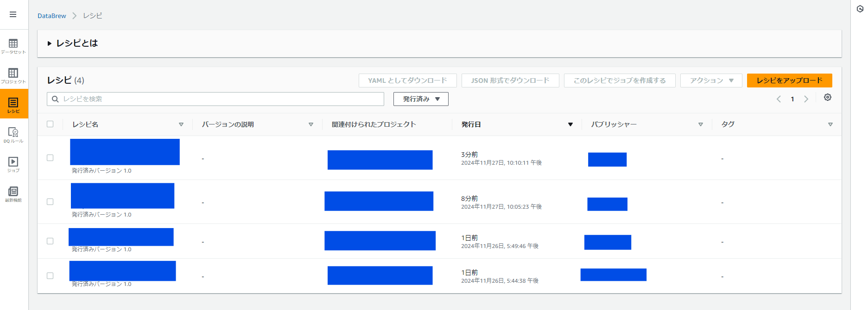Sort by バージョンの説明 column arrow
This screenshot has width=868, height=310.
tap(311, 124)
